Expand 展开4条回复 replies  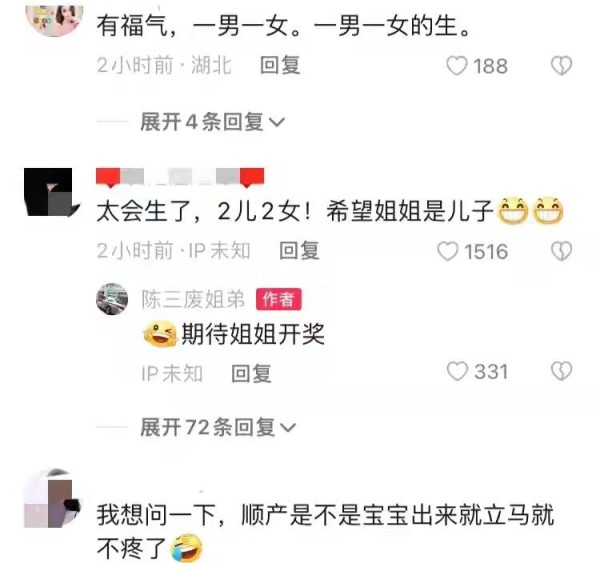point(212,122)
